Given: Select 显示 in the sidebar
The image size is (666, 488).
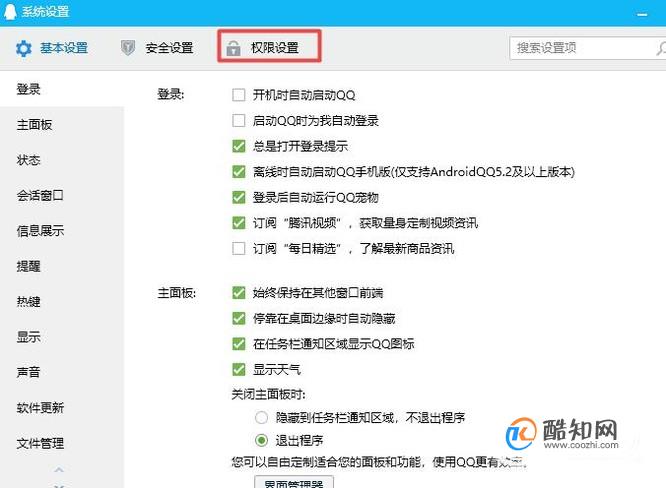Looking at the screenshot, I should pos(28,337).
